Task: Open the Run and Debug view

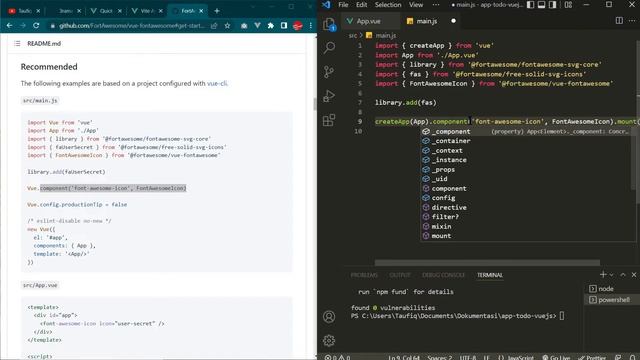Action: 329,96
